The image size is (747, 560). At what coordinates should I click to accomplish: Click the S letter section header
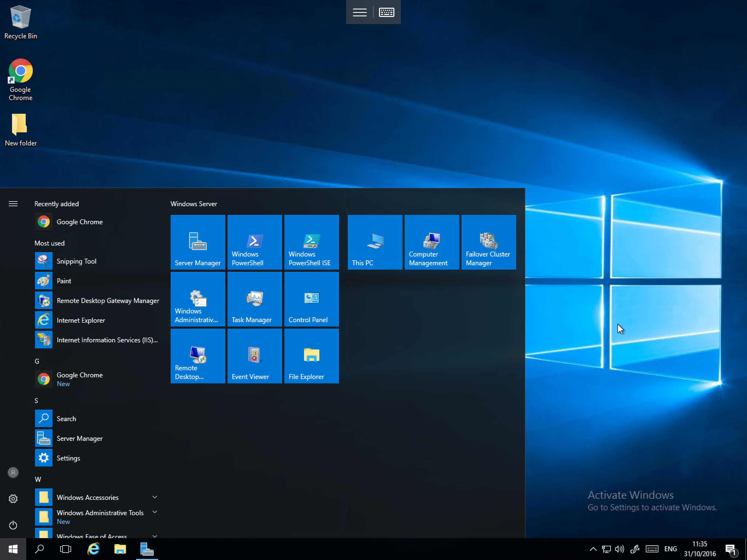(36, 401)
